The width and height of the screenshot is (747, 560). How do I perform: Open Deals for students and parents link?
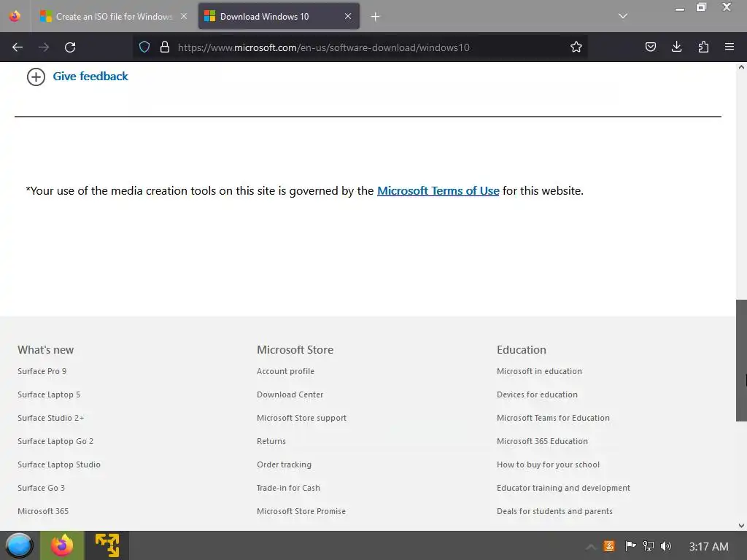coord(554,511)
